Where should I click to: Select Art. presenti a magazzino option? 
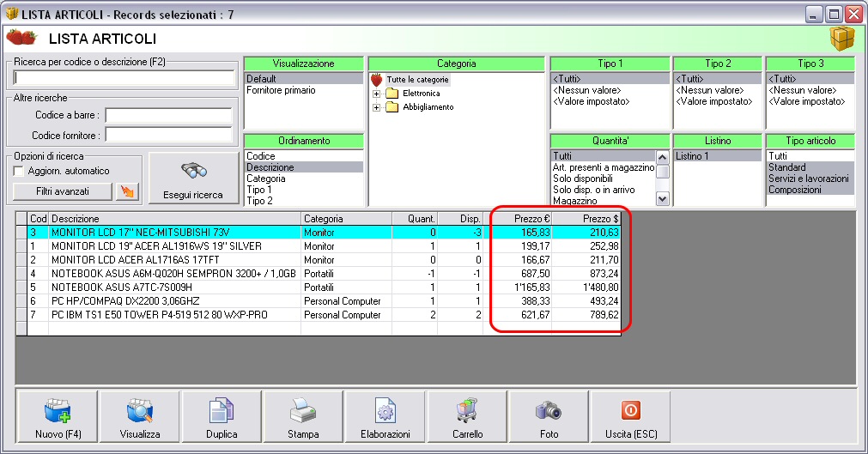click(604, 167)
